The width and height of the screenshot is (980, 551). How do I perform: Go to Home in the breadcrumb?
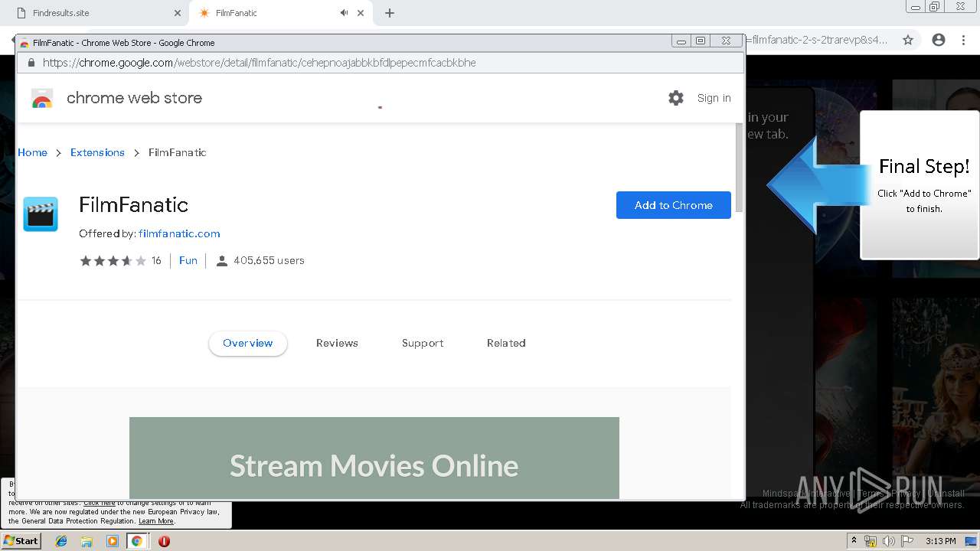click(x=32, y=152)
